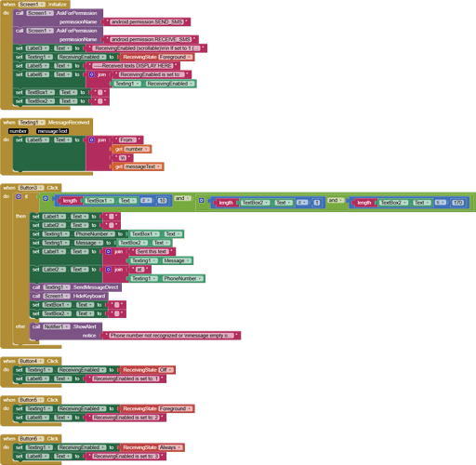Click the mutator gear on the if block
This screenshot has width=476, height=465.
pos(19,196)
